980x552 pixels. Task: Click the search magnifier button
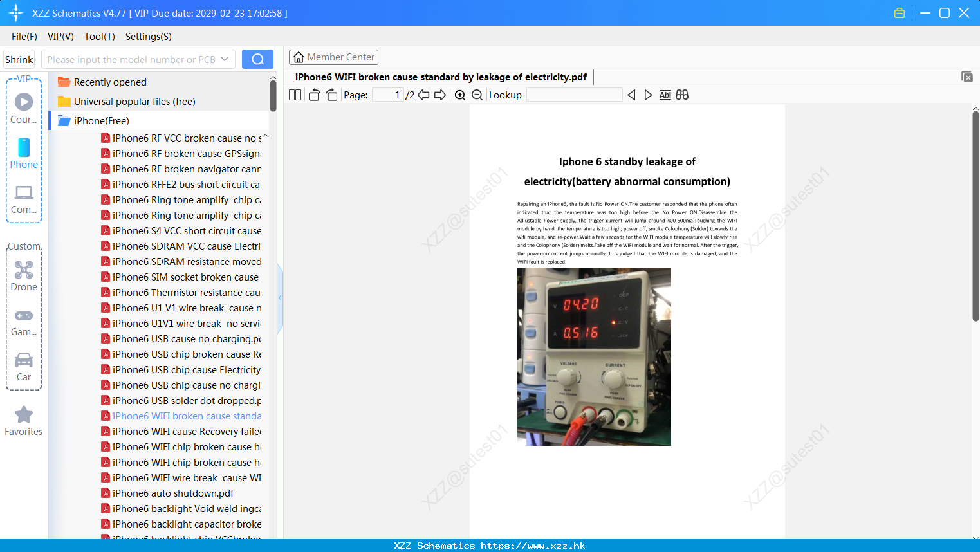coord(257,59)
